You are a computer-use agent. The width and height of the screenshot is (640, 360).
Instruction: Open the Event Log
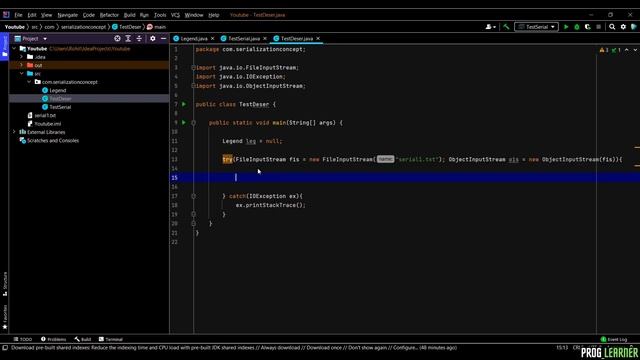pos(613,339)
